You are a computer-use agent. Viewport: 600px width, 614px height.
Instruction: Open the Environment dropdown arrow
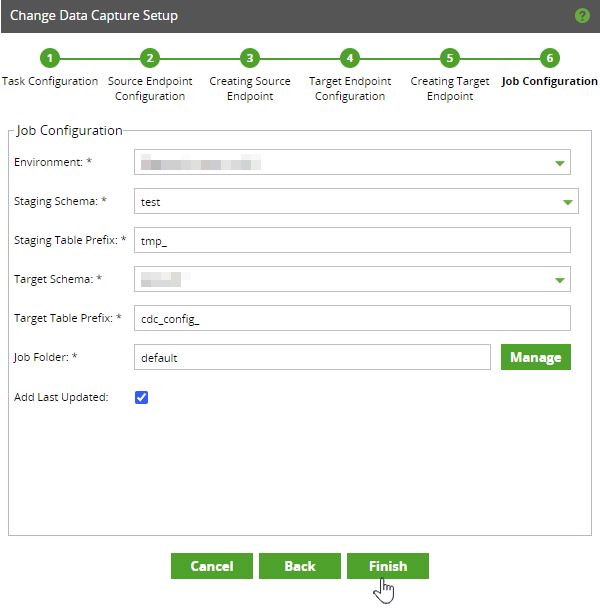pos(560,163)
